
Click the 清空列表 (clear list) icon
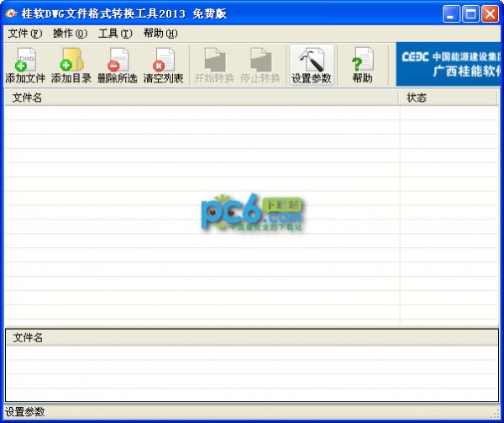[163, 66]
